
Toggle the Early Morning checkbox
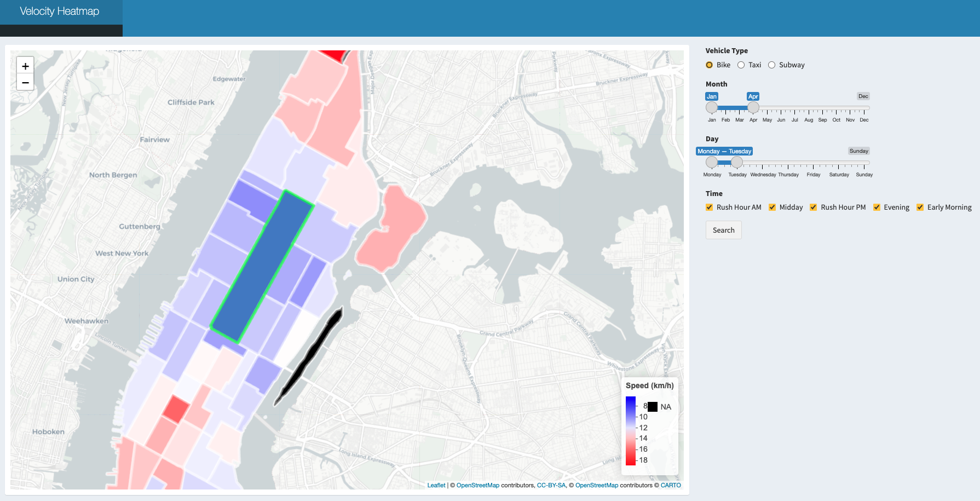[x=920, y=208]
